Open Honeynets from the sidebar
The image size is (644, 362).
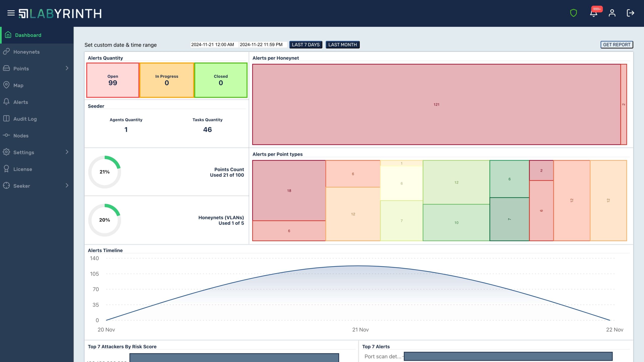click(x=26, y=52)
